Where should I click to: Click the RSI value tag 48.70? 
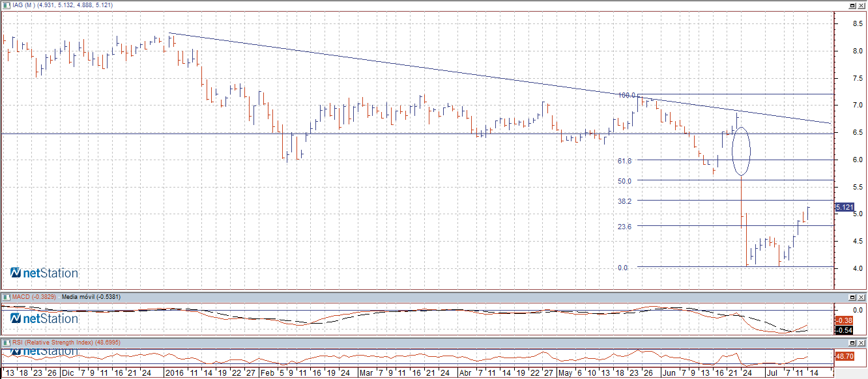pyautogui.click(x=844, y=356)
